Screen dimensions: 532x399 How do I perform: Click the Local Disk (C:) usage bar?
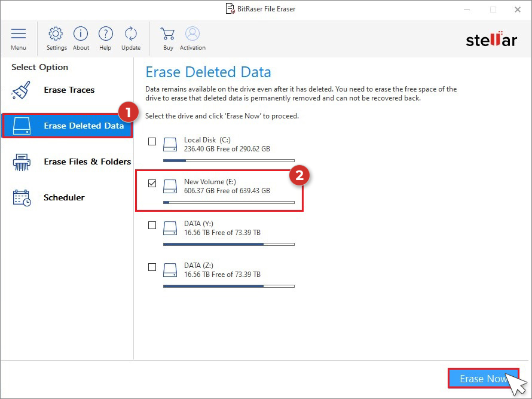pos(228,160)
